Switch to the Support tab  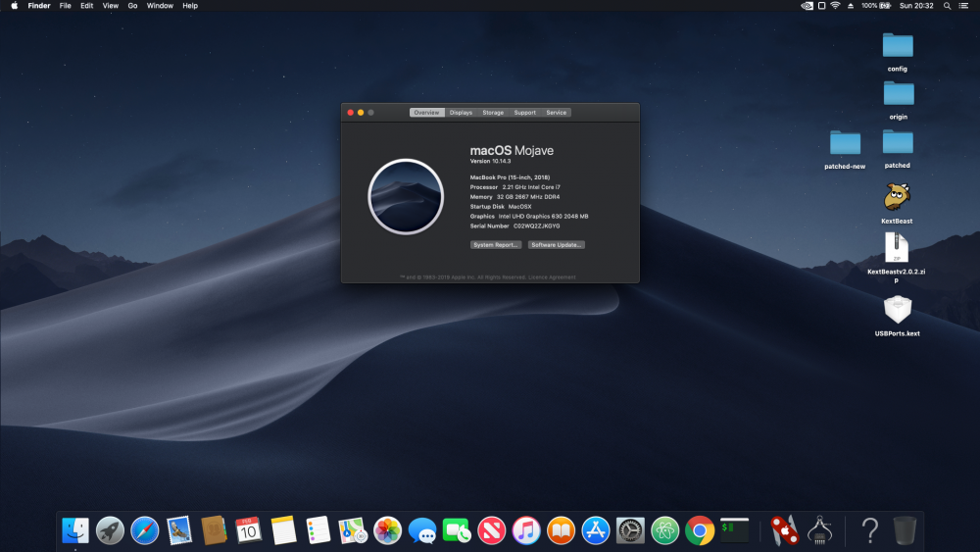click(x=525, y=113)
